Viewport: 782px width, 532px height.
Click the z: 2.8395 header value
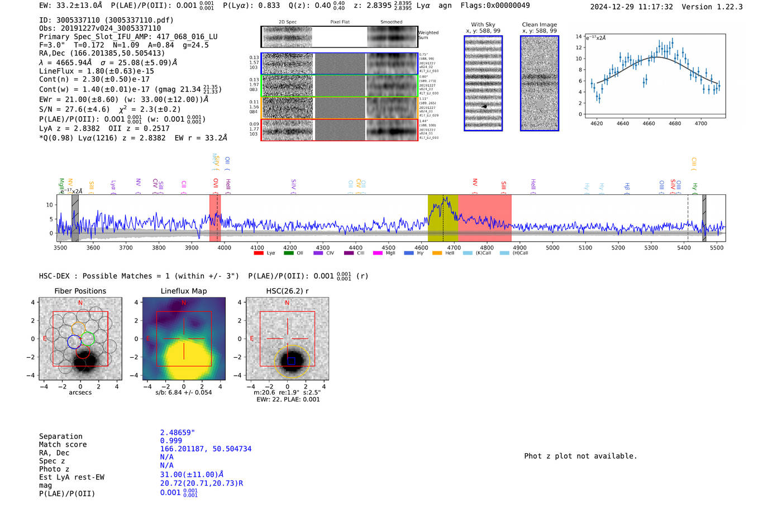tap(383, 5)
